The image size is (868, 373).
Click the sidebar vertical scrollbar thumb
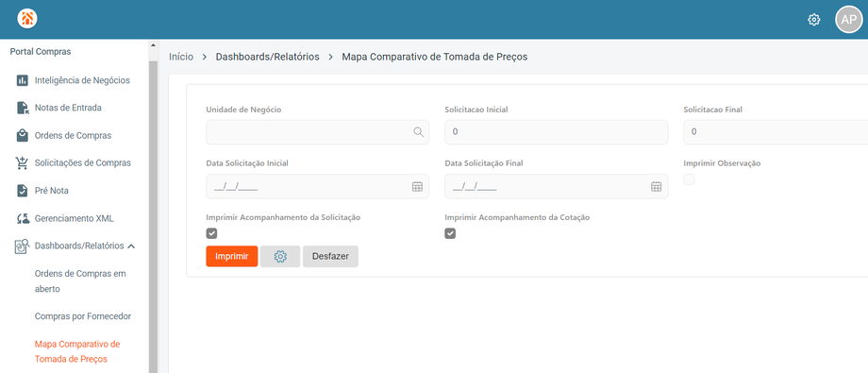coord(154,216)
